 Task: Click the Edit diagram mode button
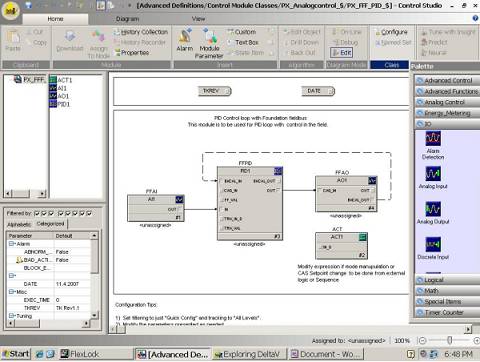pos(342,53)
